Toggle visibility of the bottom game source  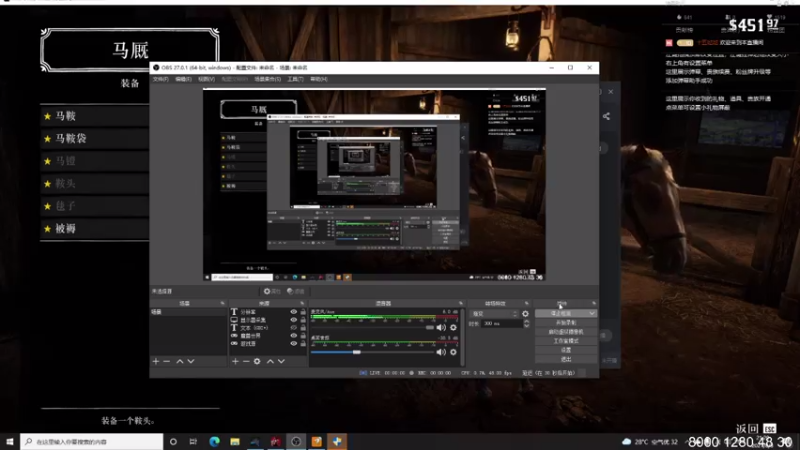point(293,344)
